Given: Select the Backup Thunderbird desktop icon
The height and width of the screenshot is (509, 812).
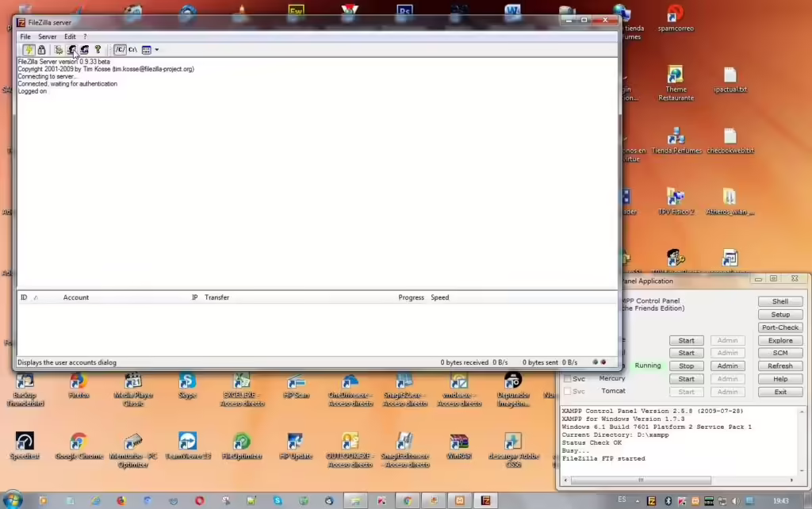Looking at the screenshot, I should (x=25, y=389).
